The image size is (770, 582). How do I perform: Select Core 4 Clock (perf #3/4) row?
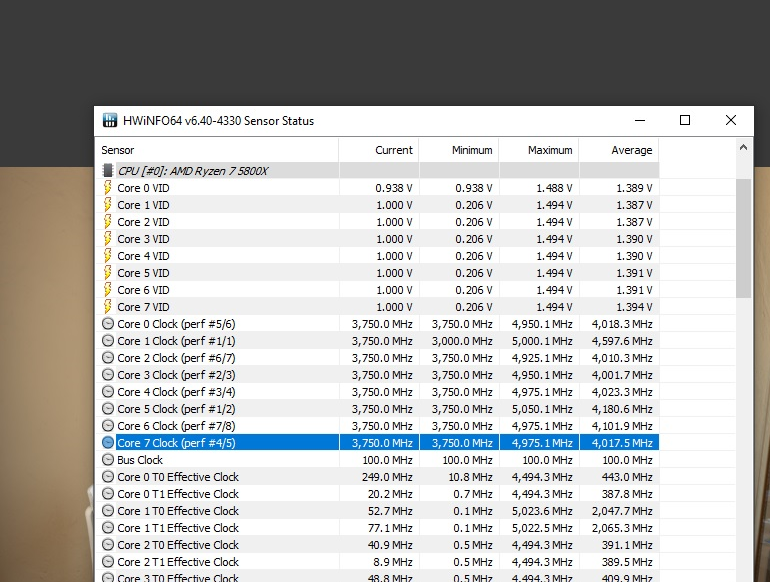coord(377,392)
